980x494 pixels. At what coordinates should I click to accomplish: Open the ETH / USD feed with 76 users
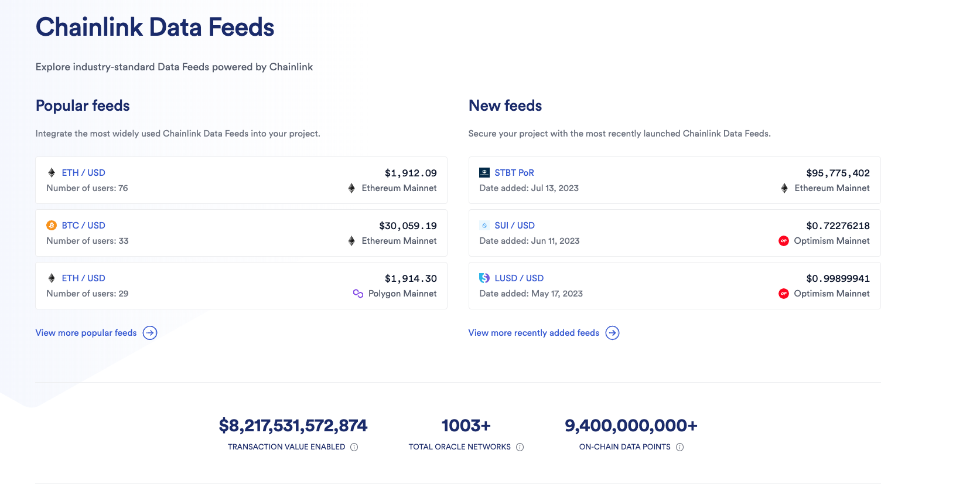83,173
